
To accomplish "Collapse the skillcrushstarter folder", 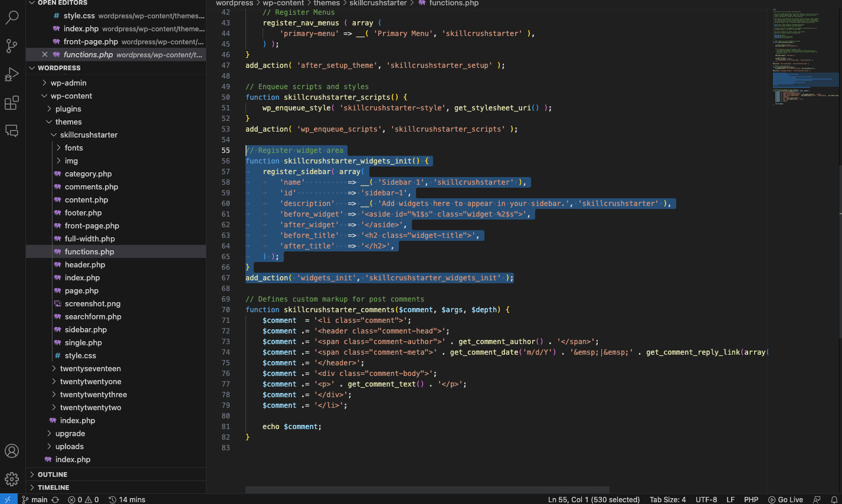I will 116,135.
